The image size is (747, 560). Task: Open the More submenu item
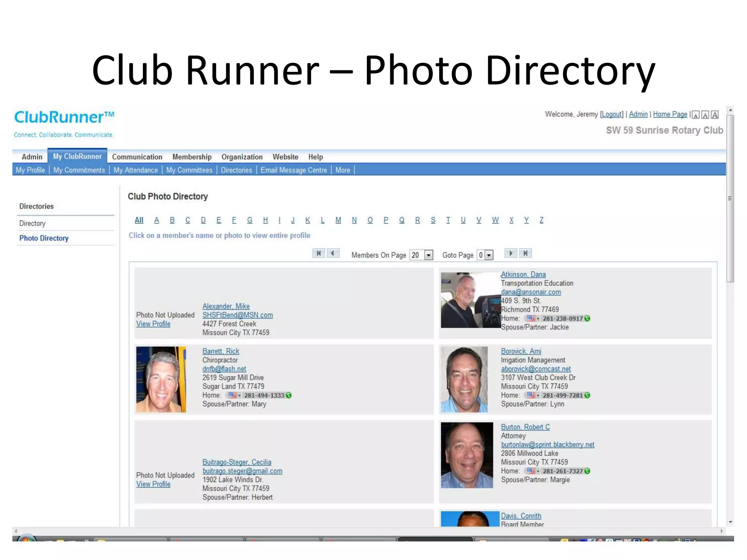(x=342, y=170)
